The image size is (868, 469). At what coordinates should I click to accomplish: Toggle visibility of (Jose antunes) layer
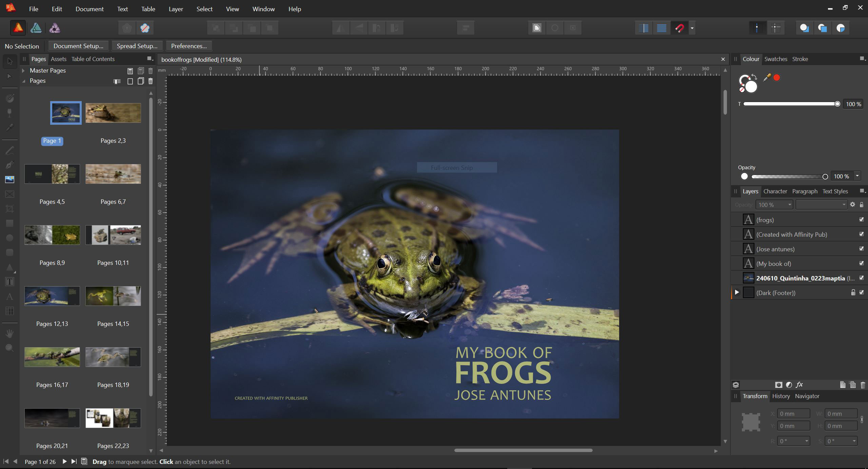coord(861,248)
